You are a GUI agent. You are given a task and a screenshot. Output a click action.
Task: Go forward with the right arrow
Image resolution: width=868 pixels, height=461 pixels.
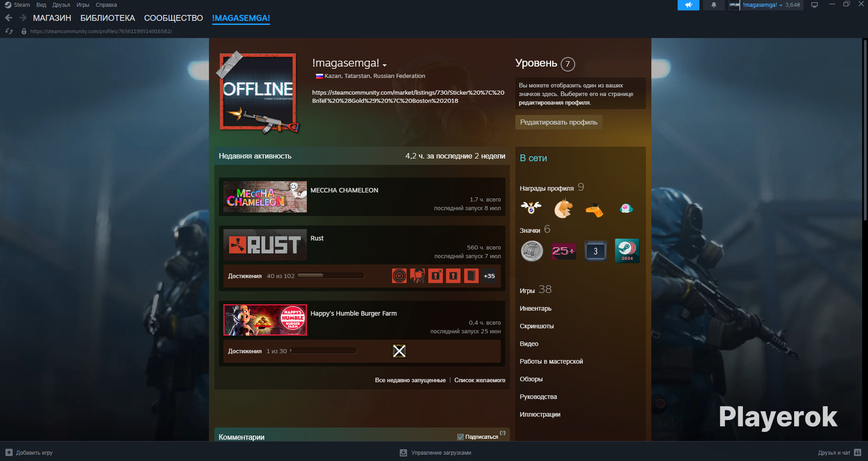tap(23, 18)
